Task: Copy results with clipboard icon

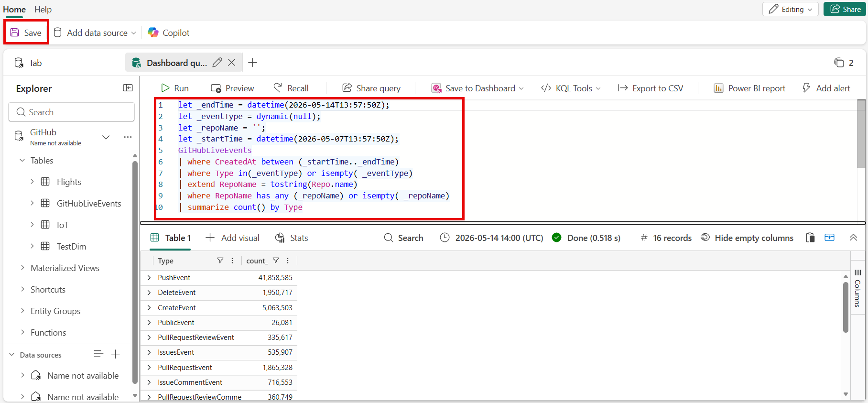Action: tap(810, 238)
